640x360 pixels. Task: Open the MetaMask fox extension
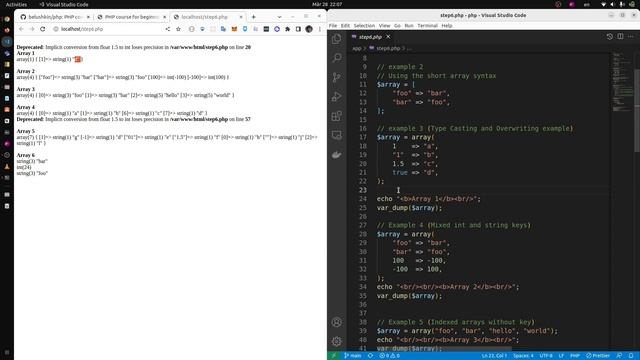[x=234, y=29]
